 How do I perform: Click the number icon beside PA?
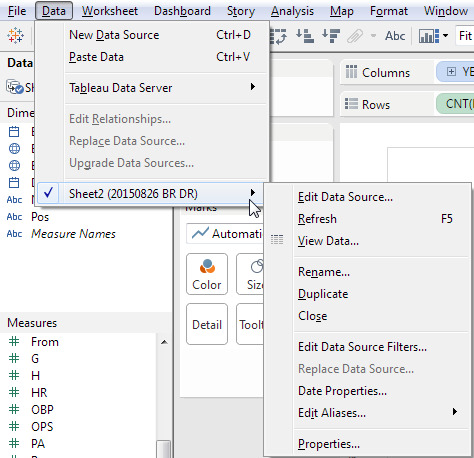(14, 443)
